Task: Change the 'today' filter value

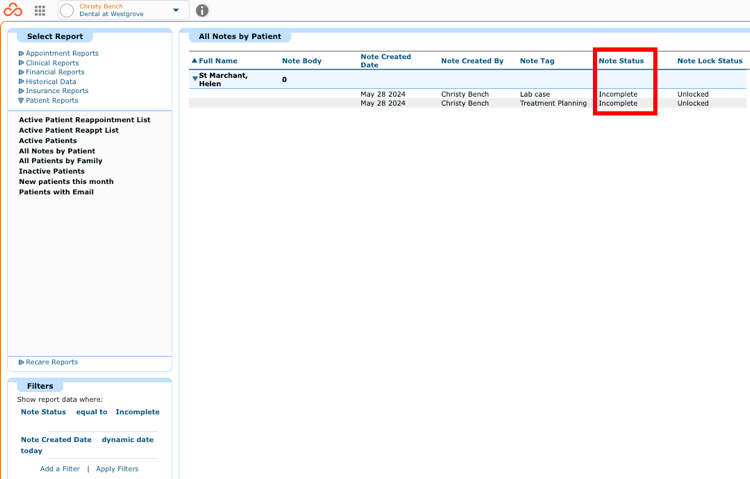Action: (32, 451)
